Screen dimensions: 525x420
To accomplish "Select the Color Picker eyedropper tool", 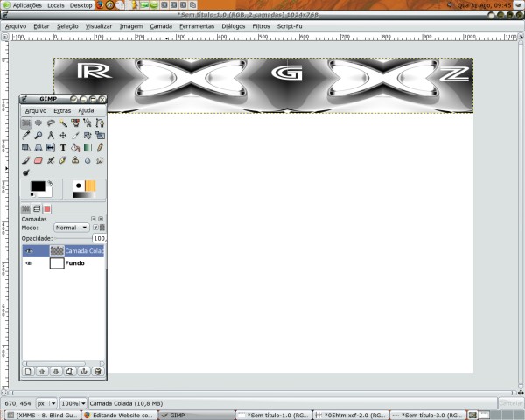I will pyautogui.click(x=26, y=136).
